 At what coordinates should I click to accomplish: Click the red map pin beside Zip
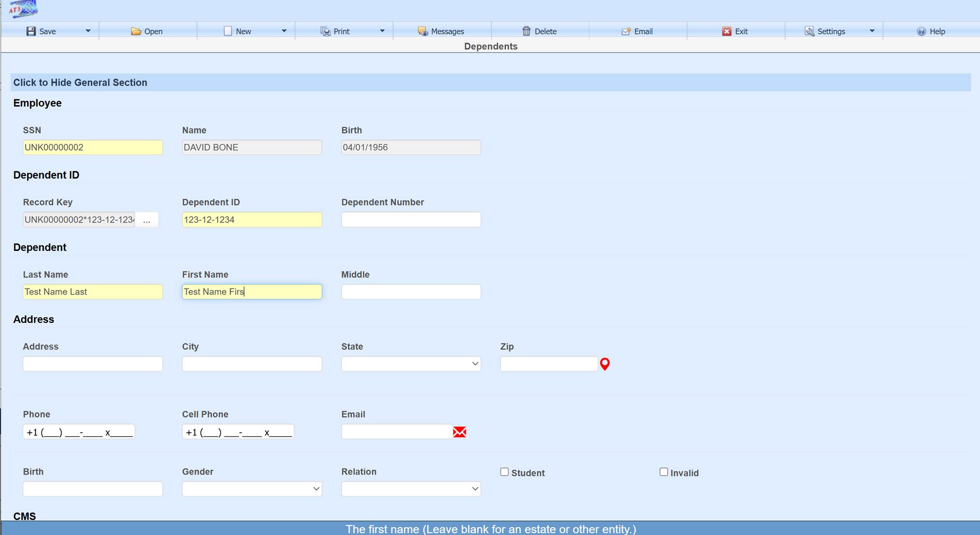tap(605, 364)
